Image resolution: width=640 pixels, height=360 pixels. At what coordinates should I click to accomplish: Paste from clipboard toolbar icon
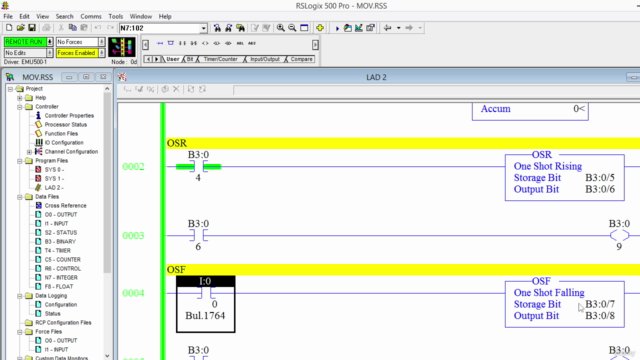(84, 28)
